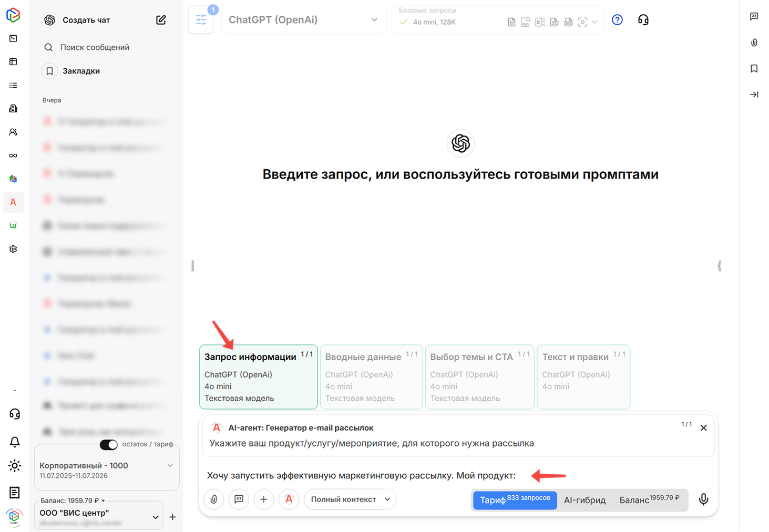Click the plus icon next to the attachment button
769x532 pixels.
[264, 499]
